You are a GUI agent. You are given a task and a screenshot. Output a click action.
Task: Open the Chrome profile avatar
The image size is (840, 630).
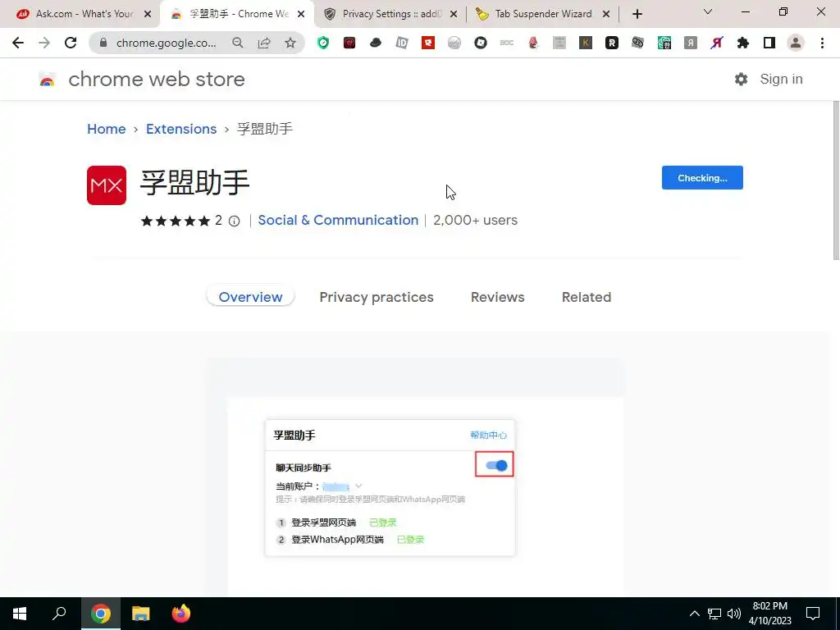click(796, 43)
